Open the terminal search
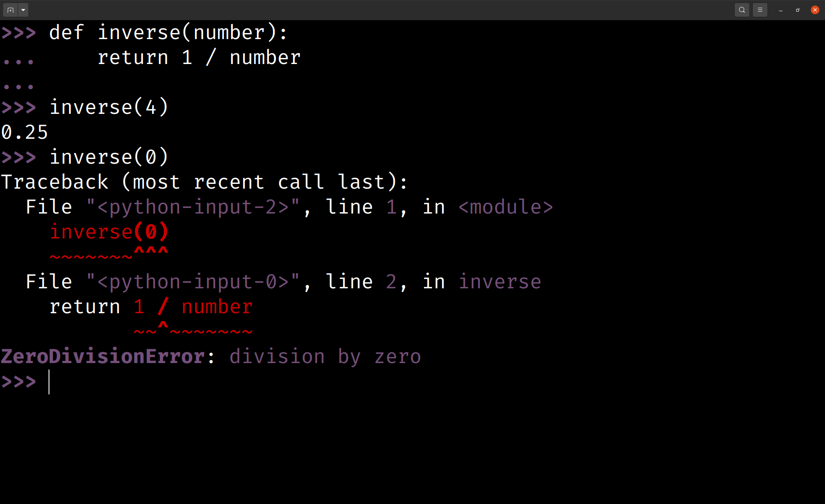Image resolution: width=825 pixels, height=504 pixels. [742, 9]
